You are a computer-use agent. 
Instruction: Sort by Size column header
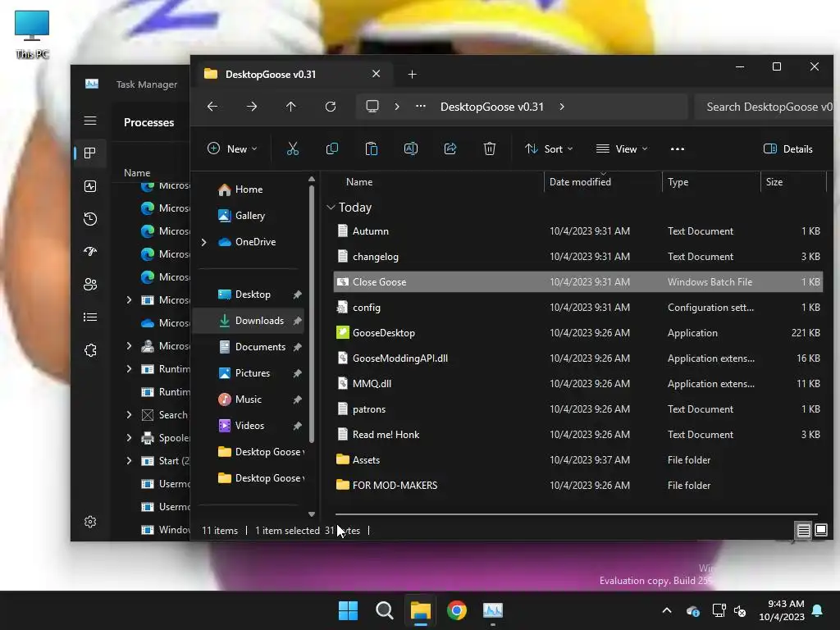tap(793, 181)
